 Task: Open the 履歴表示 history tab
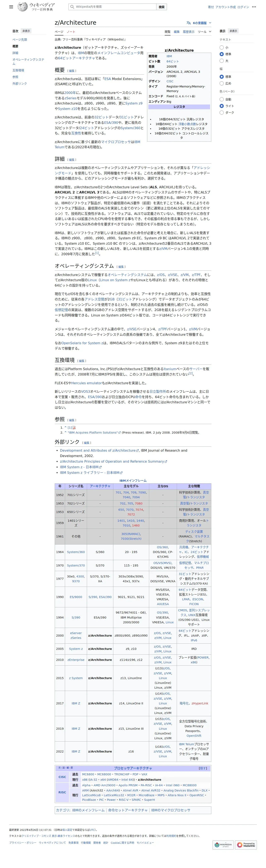[189, 32]
